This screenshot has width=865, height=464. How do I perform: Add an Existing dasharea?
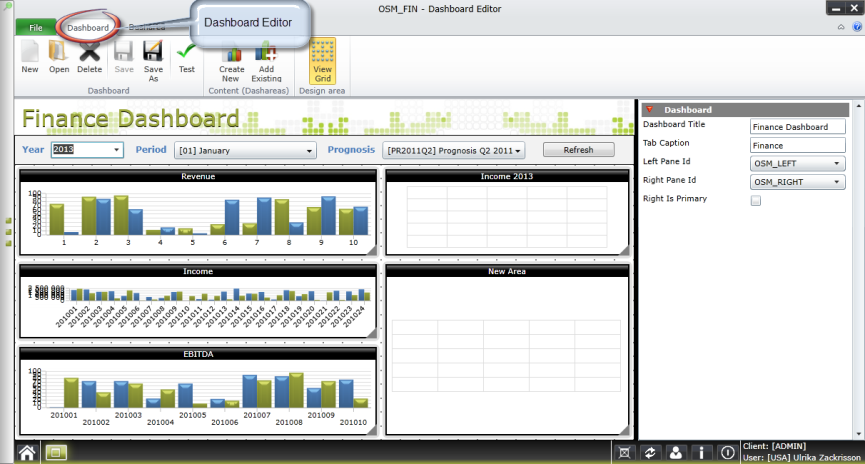[x=266, y=61]
